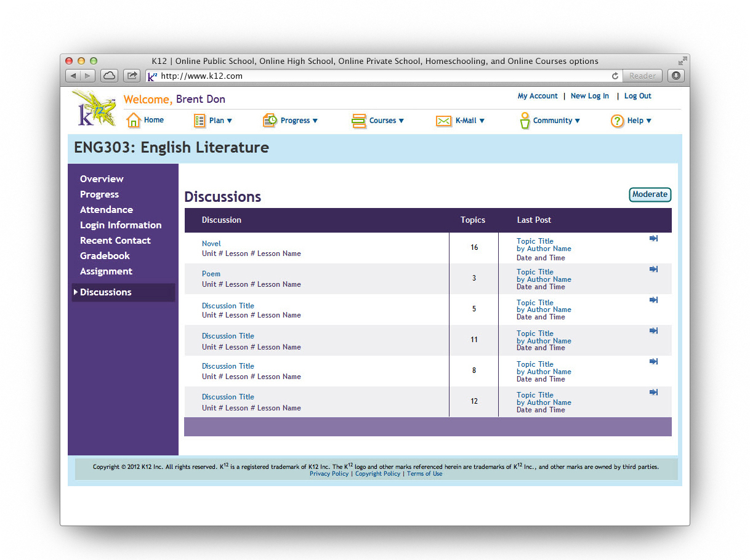Viewport: 750px width, 560px height.
Task: Open Discussion Title with 8 topics
Action: (228, 366)
